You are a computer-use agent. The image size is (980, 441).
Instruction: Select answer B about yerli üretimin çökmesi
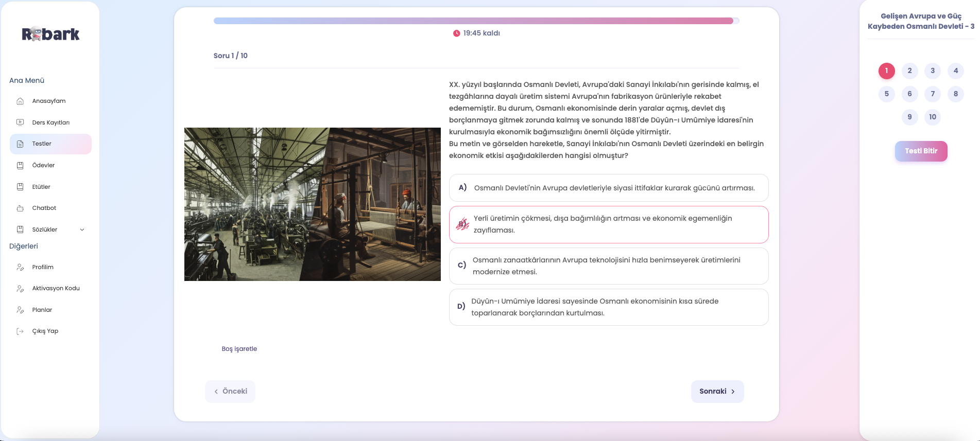click(609, 224)
